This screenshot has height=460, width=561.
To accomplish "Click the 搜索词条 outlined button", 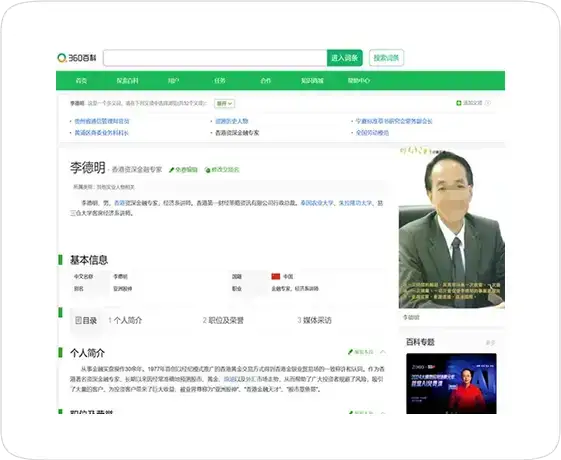I will [386, 58].
